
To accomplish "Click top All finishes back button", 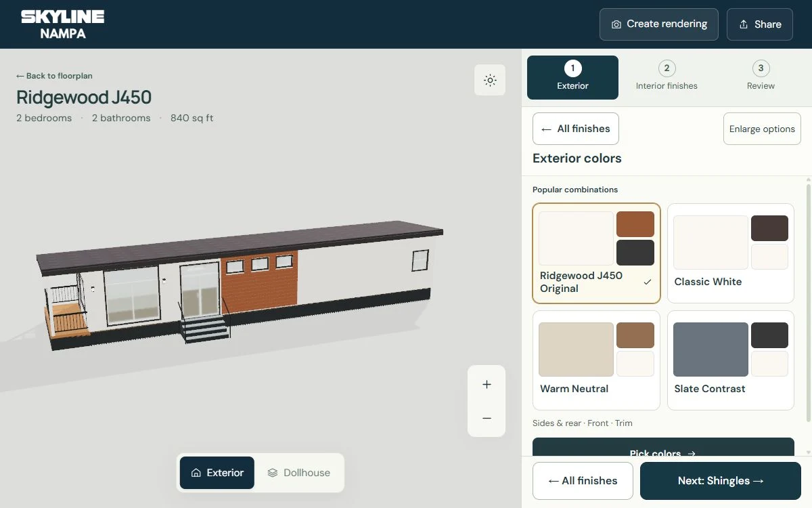I will point(576,129).
